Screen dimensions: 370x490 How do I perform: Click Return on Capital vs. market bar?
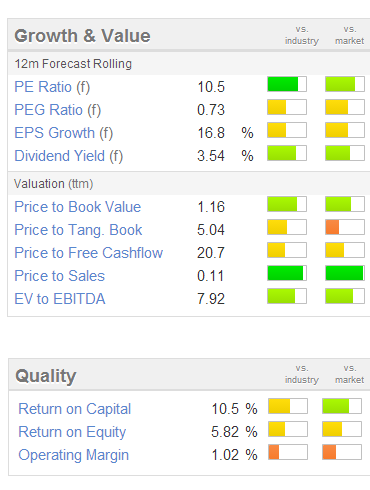342,406
